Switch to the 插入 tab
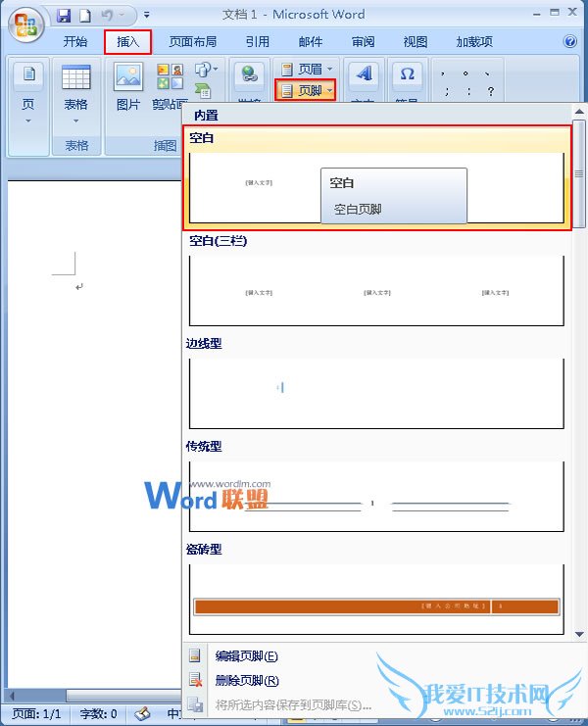The height and width of the screenshot is (726, 588). coord(127,42)
